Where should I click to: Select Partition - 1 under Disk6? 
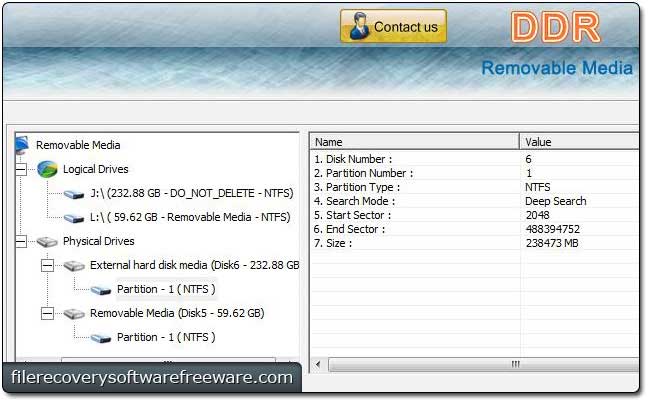click(166, 289)
